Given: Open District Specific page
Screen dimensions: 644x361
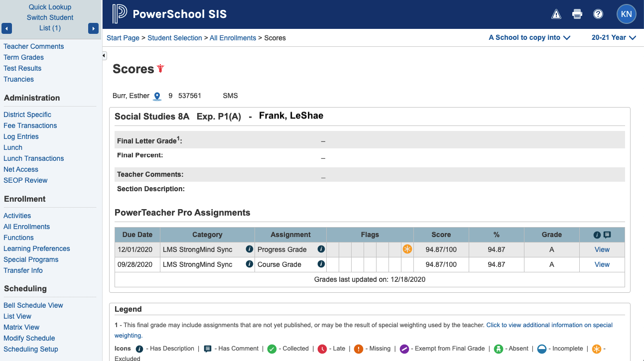Looking at the screenshot, I should point(27,115).
